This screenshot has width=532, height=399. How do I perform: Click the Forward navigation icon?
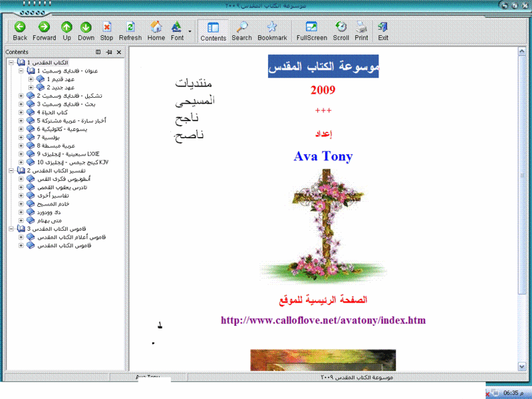coord(44,31)
